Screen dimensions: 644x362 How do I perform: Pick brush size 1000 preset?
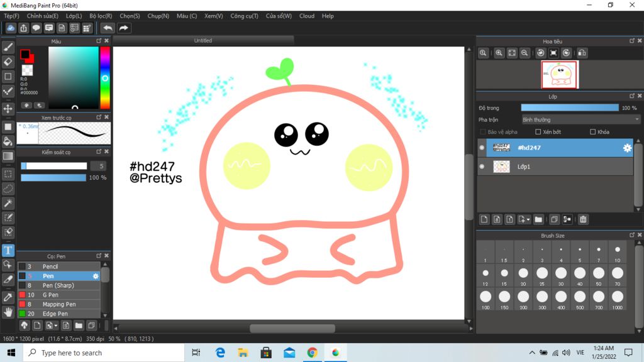tap(618, 299)
